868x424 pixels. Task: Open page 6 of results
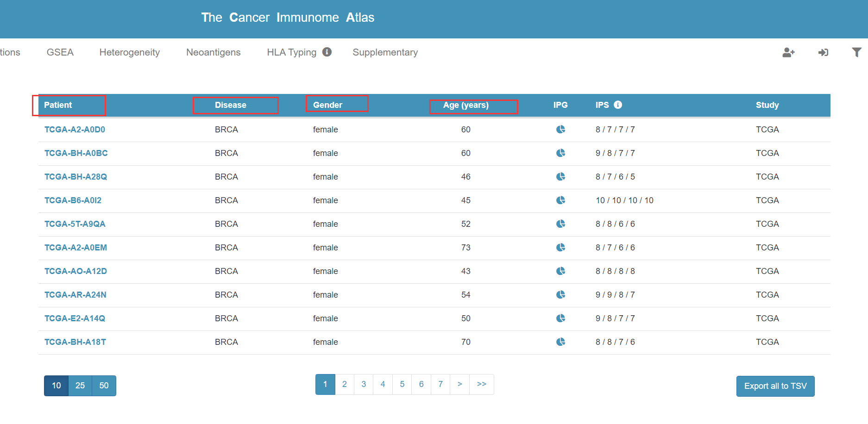tap(421, 384)
